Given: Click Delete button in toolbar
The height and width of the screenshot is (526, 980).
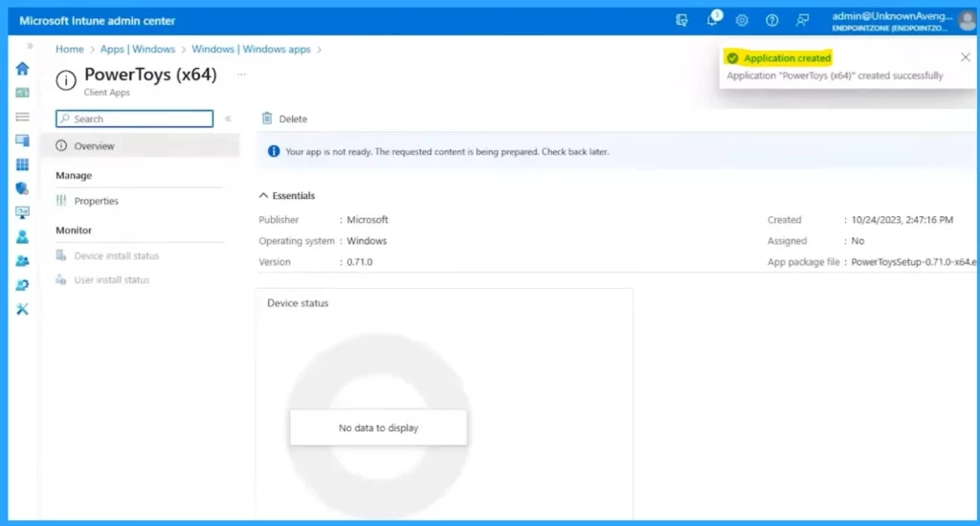Looking at the screenshot, I should (284, 118).
